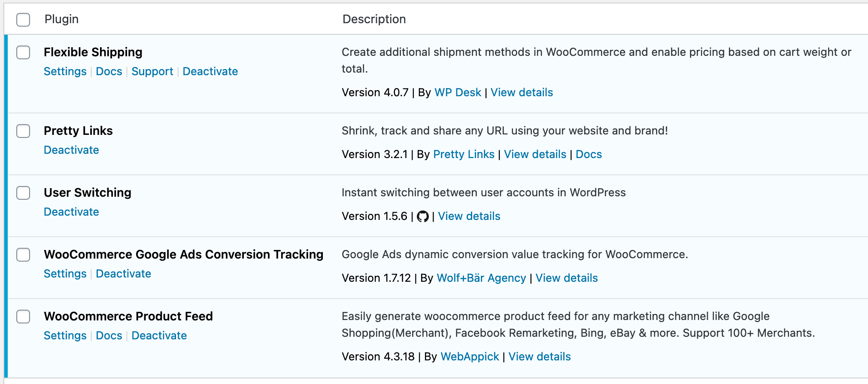Click the Version 4.0.7 text
Image resolution: width=868 pixels, height=384 pixels.
pos(375,92)
